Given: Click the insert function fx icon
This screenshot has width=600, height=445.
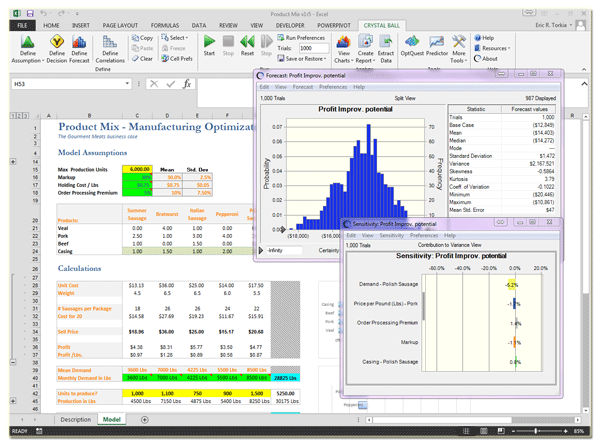Looking at the screenshot, I should pyautogui.click(x=187, y=84).
